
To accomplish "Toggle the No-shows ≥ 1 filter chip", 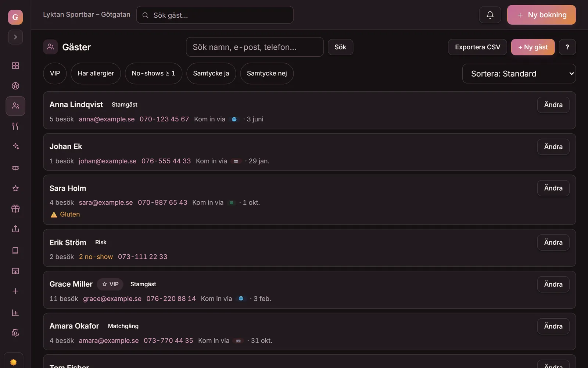I will pos(154,73).
